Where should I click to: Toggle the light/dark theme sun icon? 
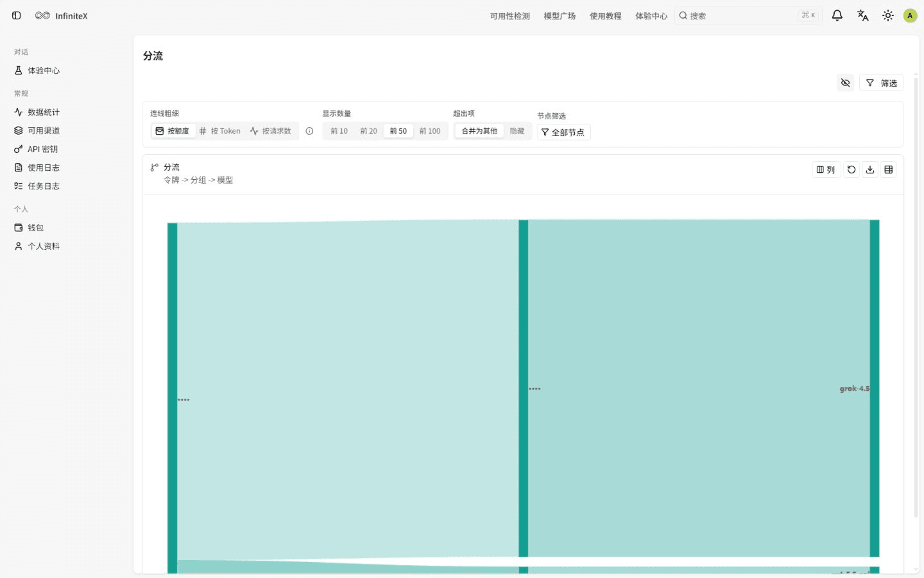click(x=887, y=15)
